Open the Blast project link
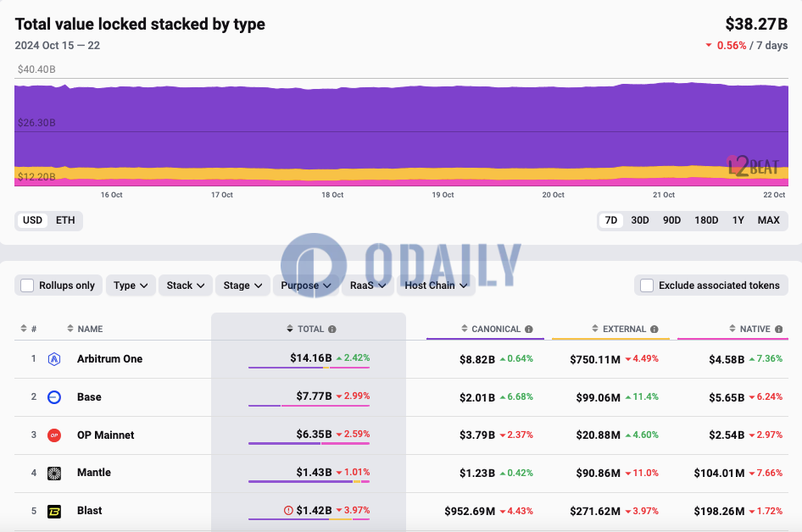This screenshot has height=532, width=802. pos(90,511)
